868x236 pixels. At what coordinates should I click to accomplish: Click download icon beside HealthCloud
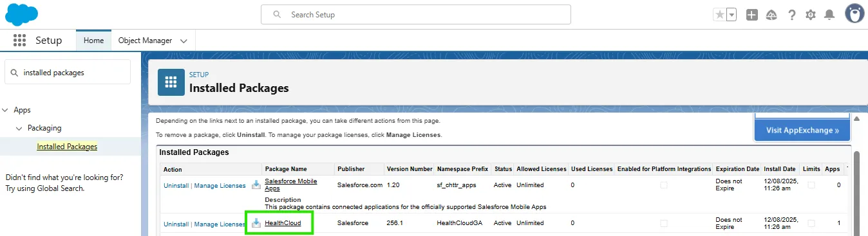click(256, 223)
